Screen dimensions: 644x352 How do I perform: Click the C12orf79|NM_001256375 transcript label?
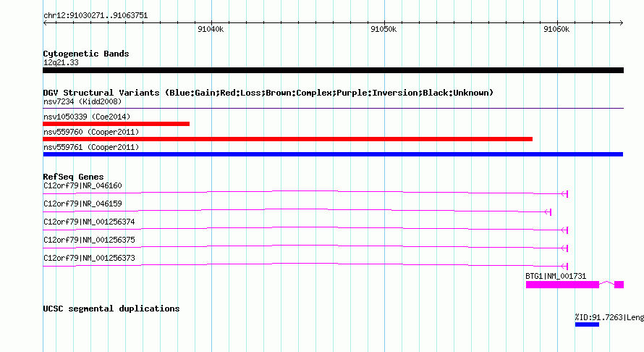(x=89, y=240)
